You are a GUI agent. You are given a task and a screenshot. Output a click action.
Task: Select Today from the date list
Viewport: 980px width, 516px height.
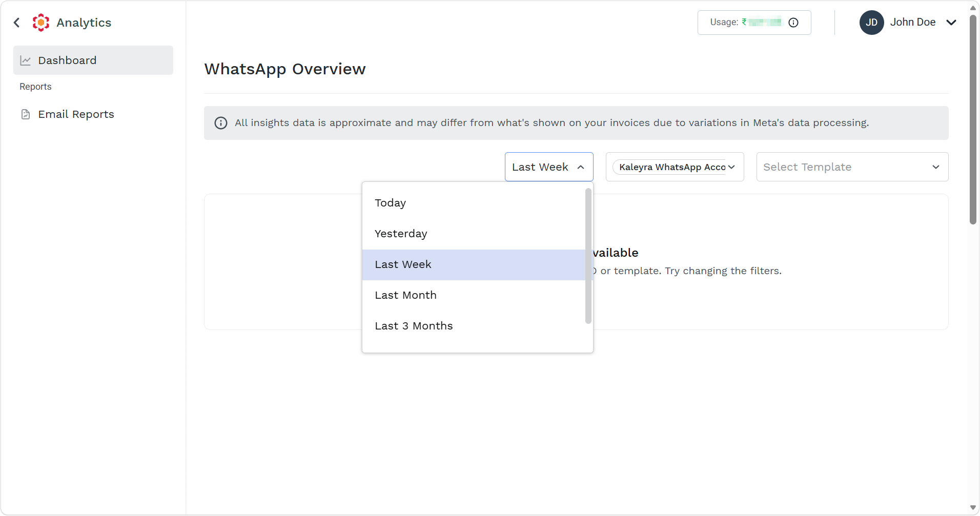[x=474, y=203]
